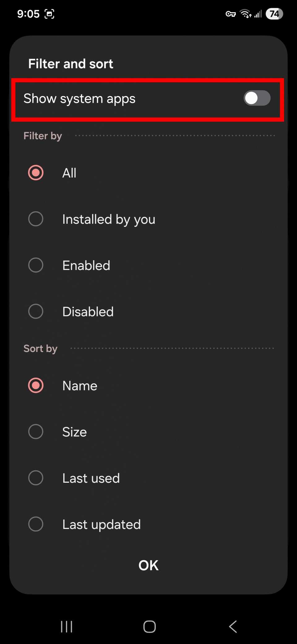Sort apps by Name
The width and height of the screenshot is (297, 644).
point(36,385)
